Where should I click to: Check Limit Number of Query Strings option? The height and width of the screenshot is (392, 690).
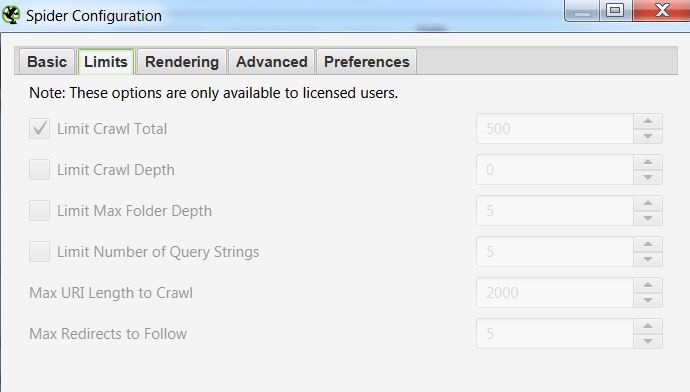click(x=40, y=252)
